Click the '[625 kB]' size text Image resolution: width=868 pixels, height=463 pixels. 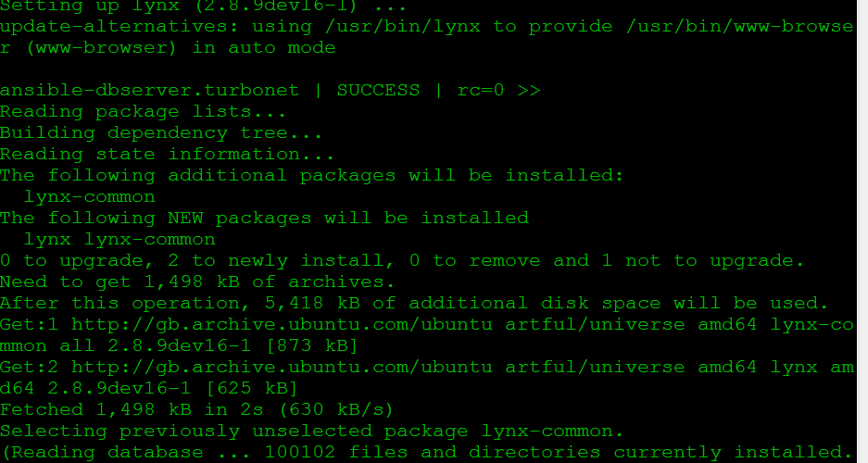pyautogui.click(x=252, y=388)
